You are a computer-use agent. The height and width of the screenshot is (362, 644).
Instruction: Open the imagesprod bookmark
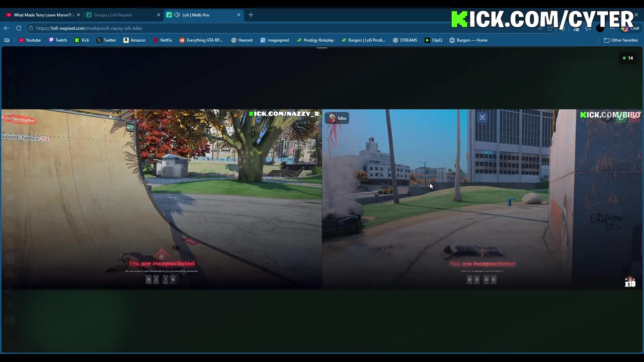(x=274, y=40)
